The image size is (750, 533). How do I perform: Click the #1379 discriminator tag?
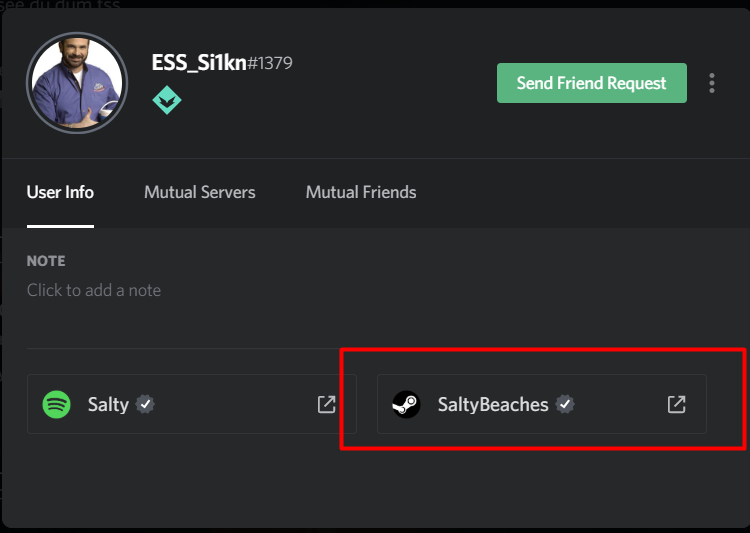point(270,63)
